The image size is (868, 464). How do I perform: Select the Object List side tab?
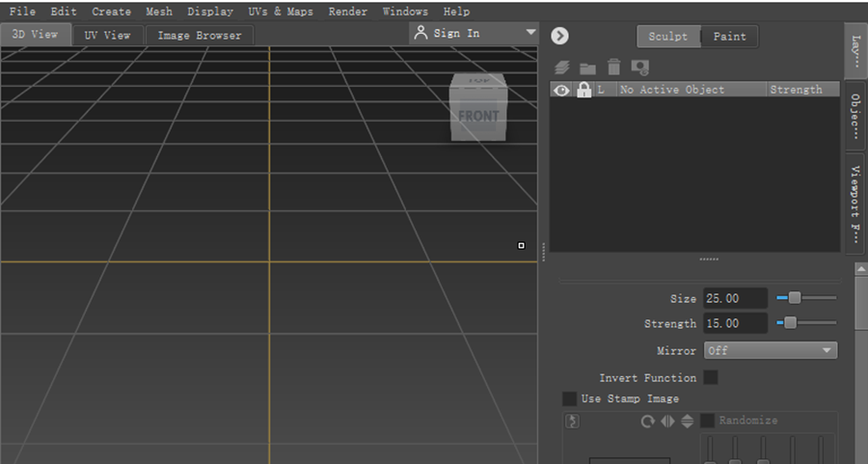pos(855,116)
